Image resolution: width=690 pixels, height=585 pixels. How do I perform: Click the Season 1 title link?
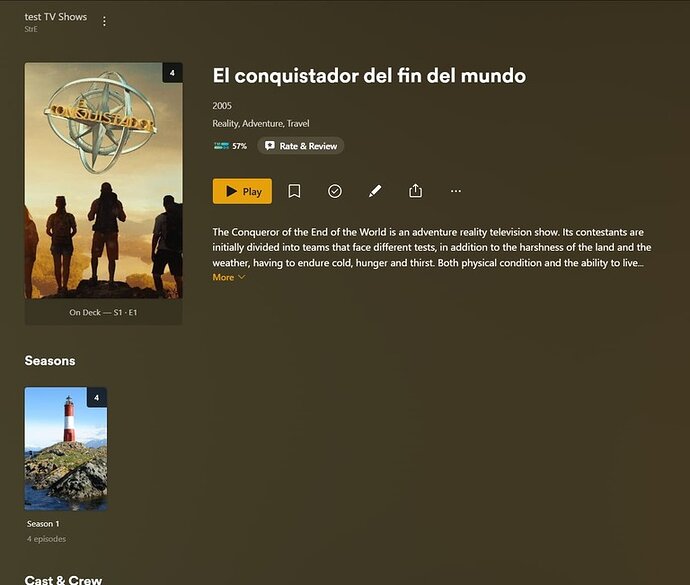(x=43, y=524)
